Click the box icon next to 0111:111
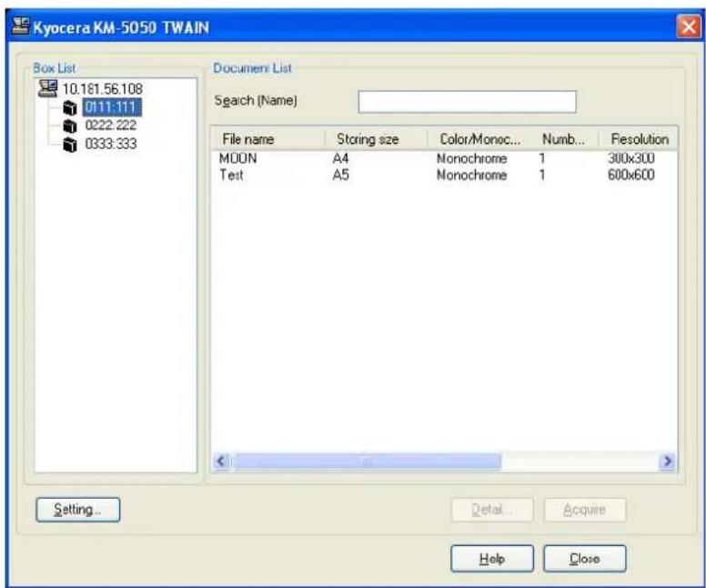706x588 pixels. click(x=70, y=107)
